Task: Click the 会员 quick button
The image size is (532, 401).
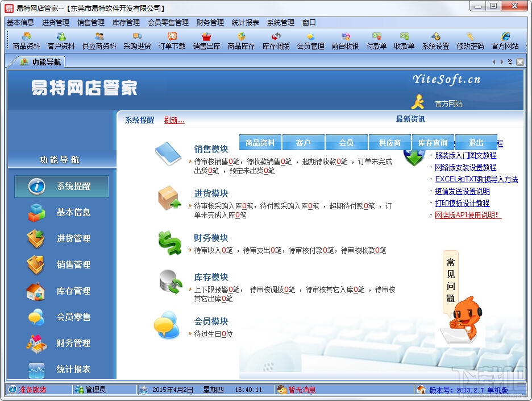Action: point(346,143)
